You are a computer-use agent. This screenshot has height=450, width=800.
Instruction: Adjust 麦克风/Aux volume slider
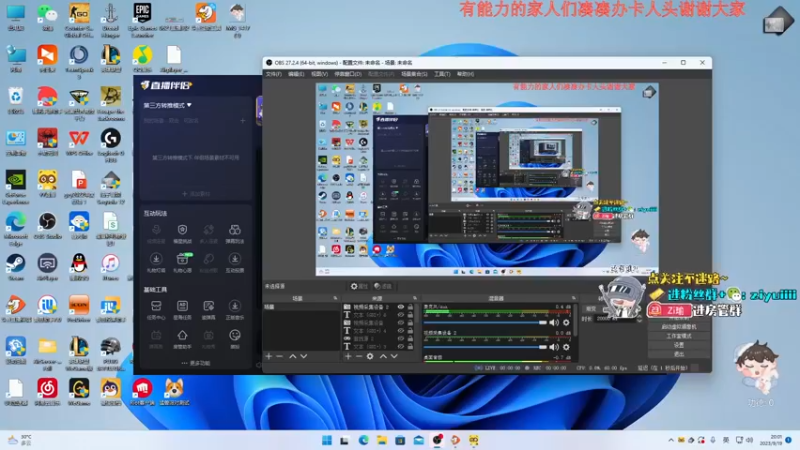click(485, 322)
